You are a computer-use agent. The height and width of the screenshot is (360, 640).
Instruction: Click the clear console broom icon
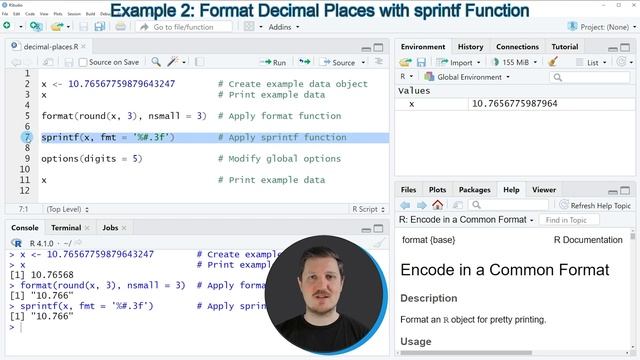tap(379, 243)
